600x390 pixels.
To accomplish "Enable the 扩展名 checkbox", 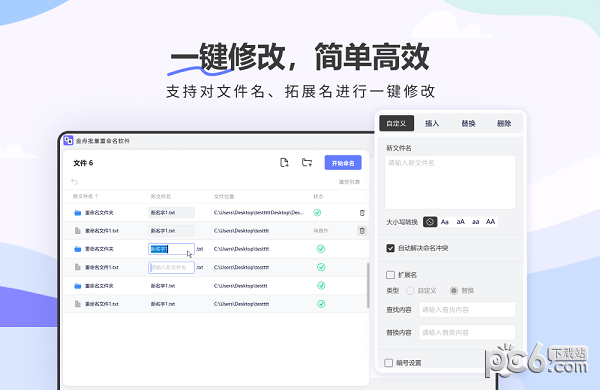I will (390, 275).
